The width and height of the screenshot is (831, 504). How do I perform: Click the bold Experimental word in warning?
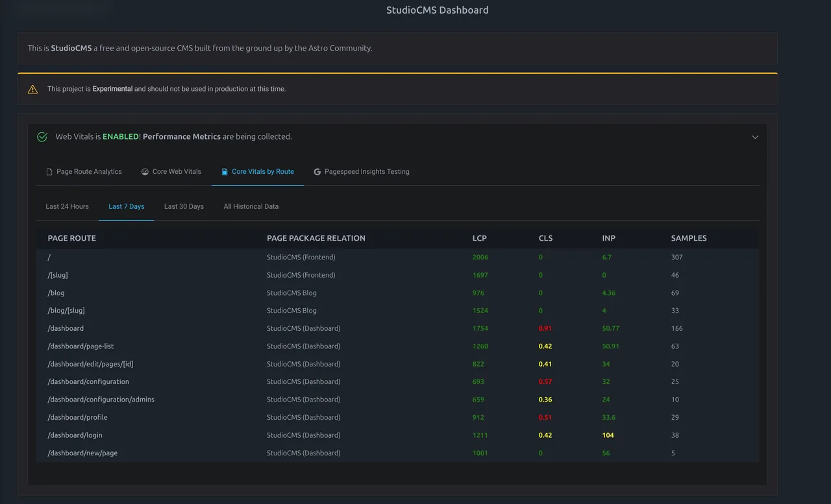point(112,89)
